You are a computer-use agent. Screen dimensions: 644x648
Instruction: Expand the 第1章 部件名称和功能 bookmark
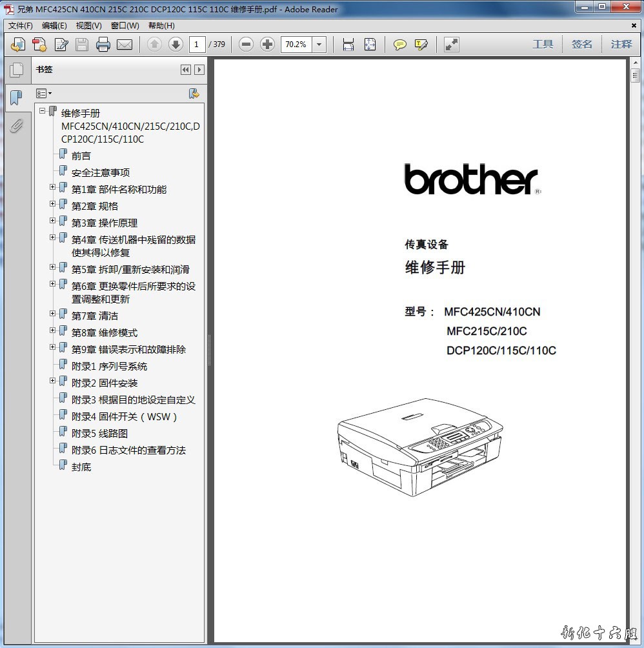53,187
